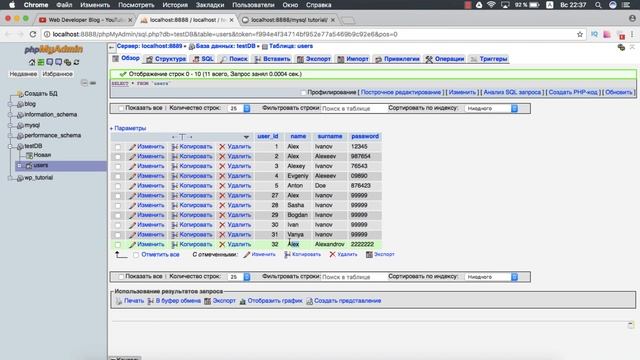Toggle the Профилирование checkbox
Screen dimensions: 640x360
[x=303, y=93]
